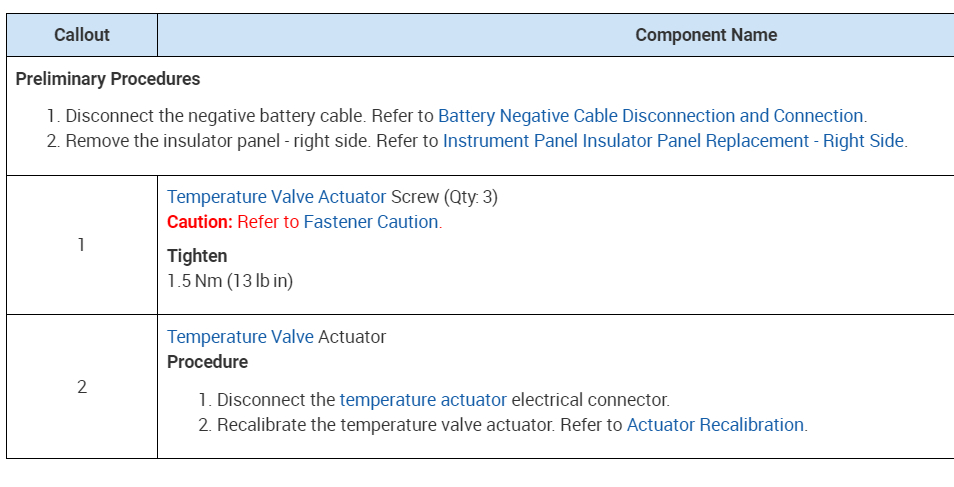Click the Component Name column header

coord(706,35)
